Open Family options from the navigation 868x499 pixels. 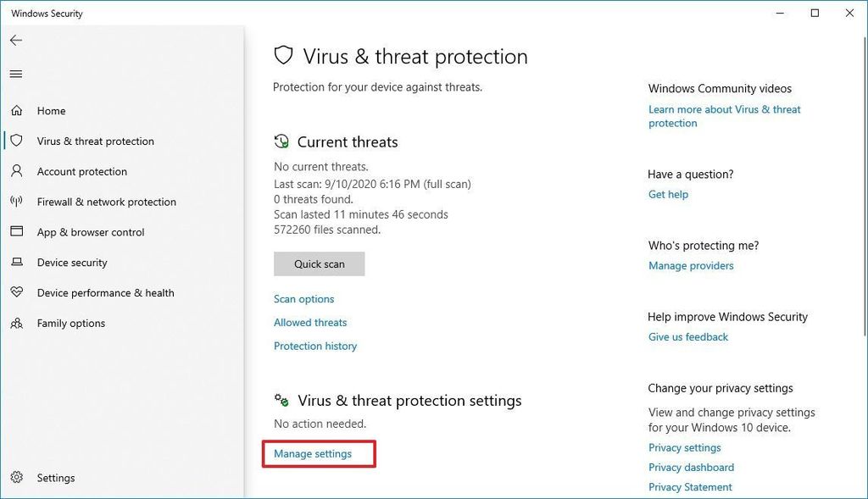(x=70, y=323)
